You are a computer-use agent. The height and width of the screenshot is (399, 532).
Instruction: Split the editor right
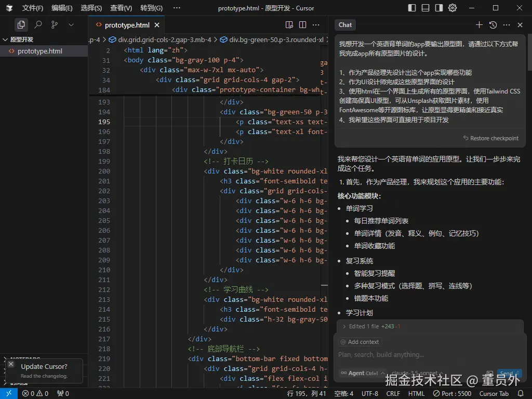point(303,25)
